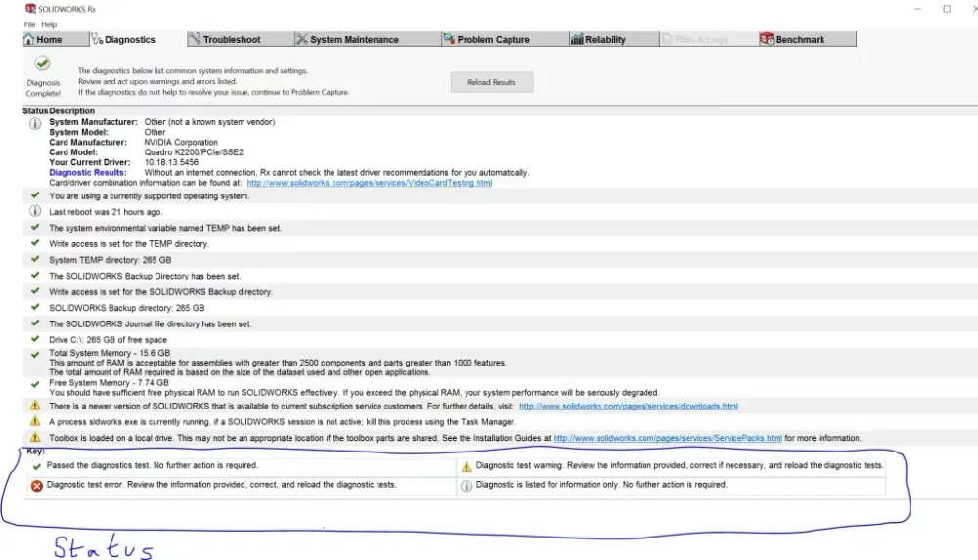Click info icon beside Last reboot row
This screenshot has height=560, width=978.
coord(35,211)
